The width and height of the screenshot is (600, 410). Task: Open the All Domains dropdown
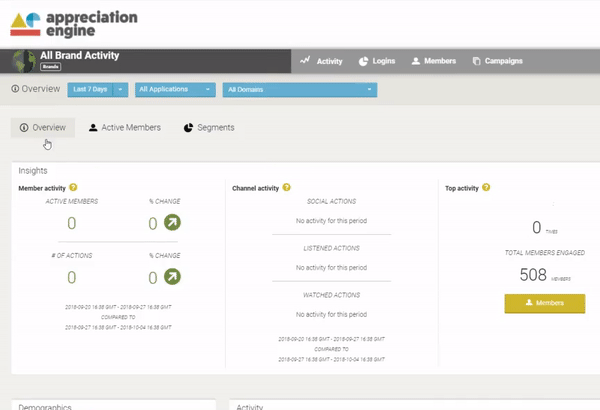[300, 90]
